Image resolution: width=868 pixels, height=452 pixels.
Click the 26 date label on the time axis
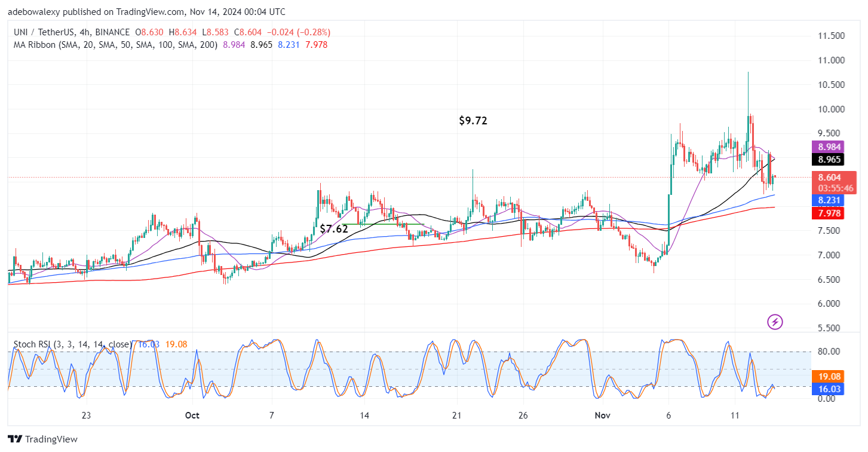[x=523, y=415]
